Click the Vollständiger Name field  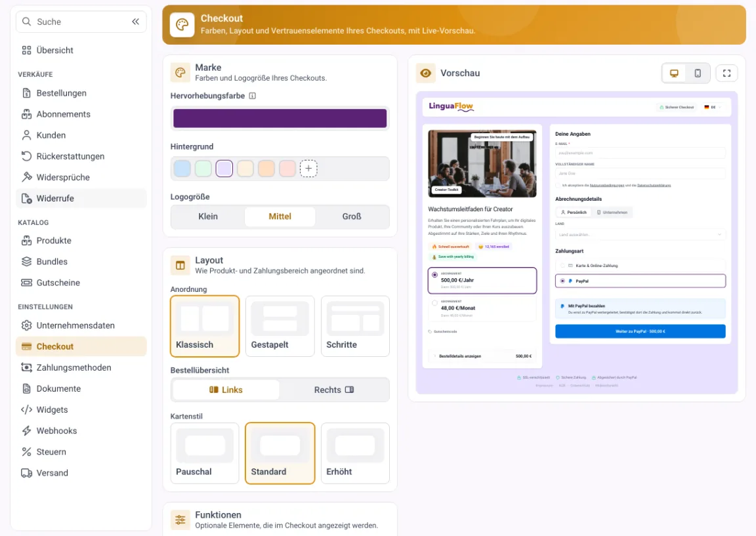[x=640, y=173]
